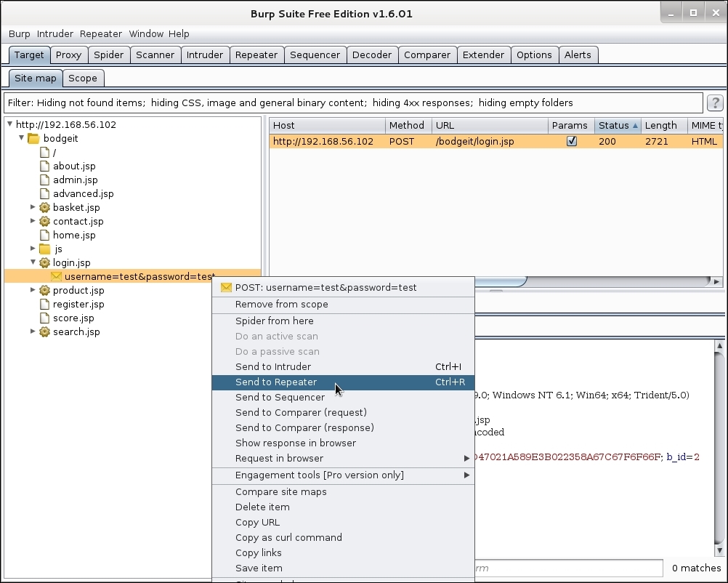Image resolution: width=728 pixels, height=583 pixels.
Task: Click the horizontal scrollbar right arrow of table
Action: [716, 281]
